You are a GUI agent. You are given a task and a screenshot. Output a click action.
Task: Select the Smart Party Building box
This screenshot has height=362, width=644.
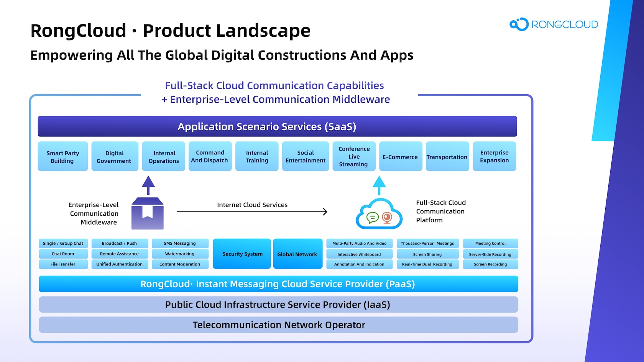click(63, 156)
